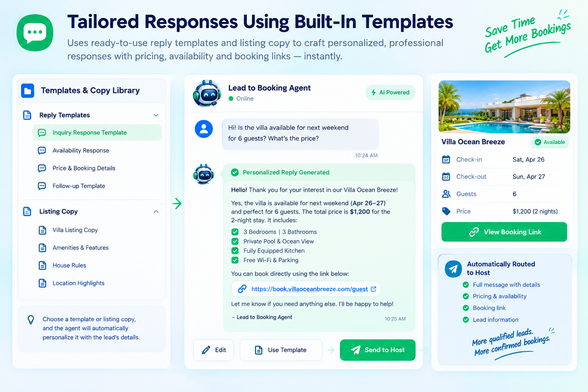Toggle the Fully Equipped Kitchen checkbox

(235, 251)
